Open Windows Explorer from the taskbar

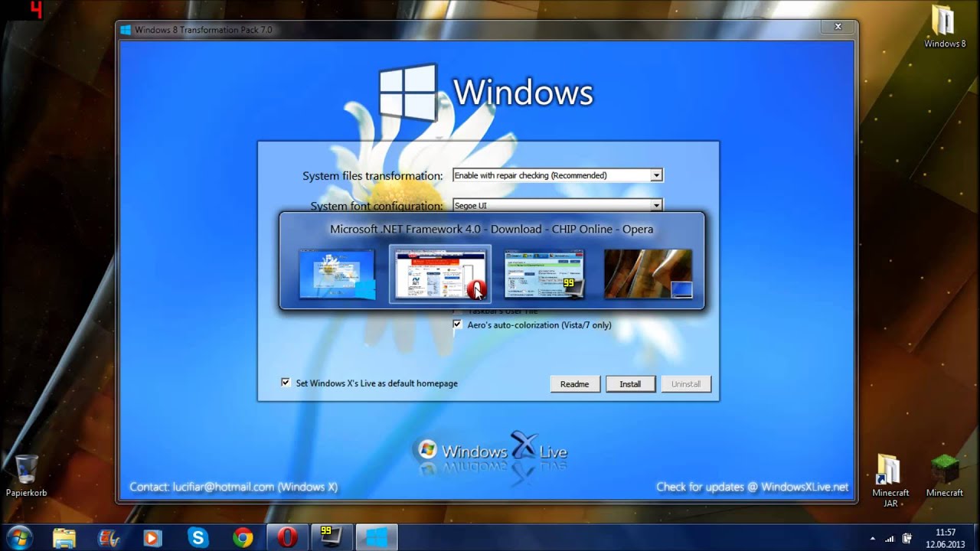pos(64,538)
